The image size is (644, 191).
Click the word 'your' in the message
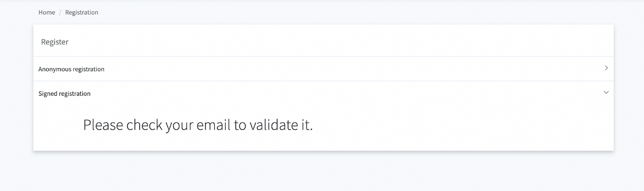click(x=179, y=126)
